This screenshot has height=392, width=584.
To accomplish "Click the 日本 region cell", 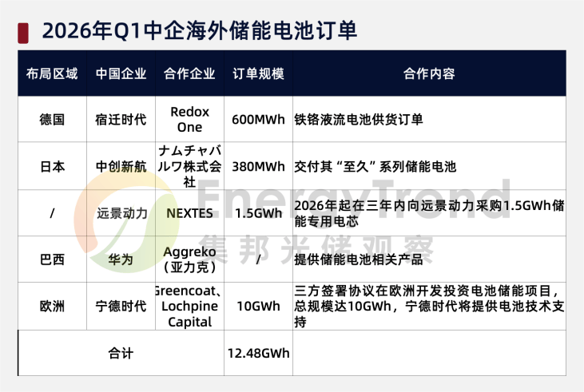I will coord(52,166).
